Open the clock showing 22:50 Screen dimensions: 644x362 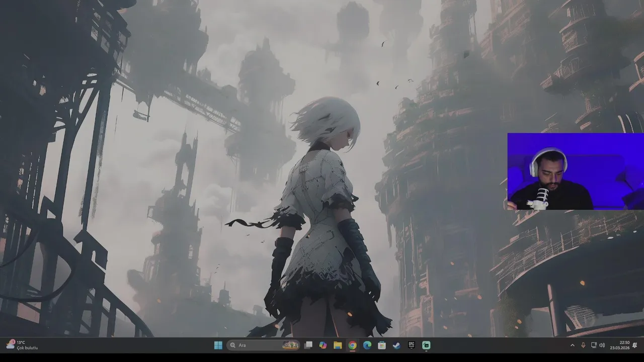620,345
